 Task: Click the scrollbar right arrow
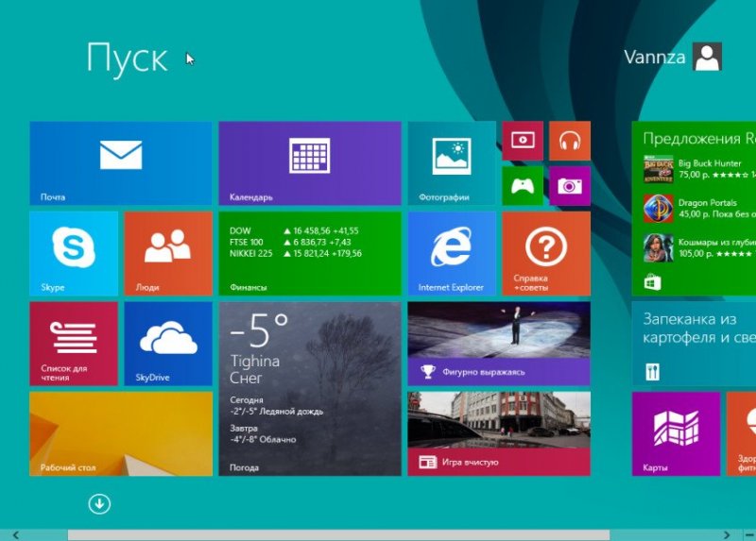coord(727,534)
